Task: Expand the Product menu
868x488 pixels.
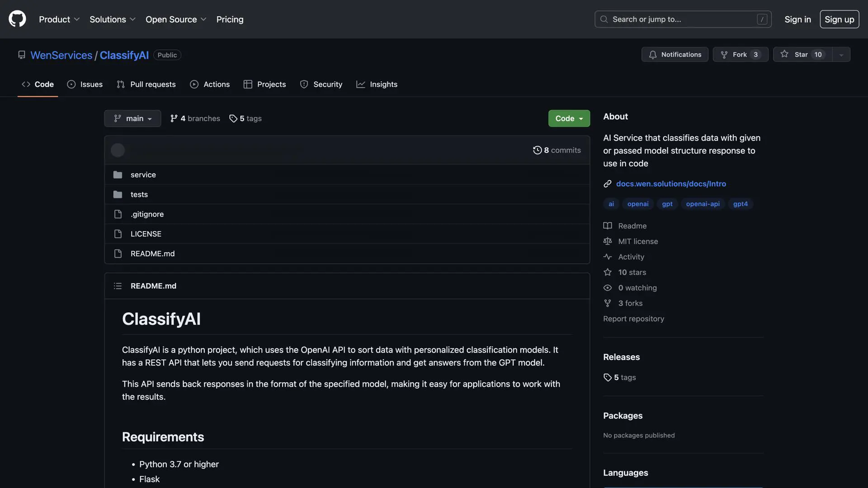Action: point(59,19)
